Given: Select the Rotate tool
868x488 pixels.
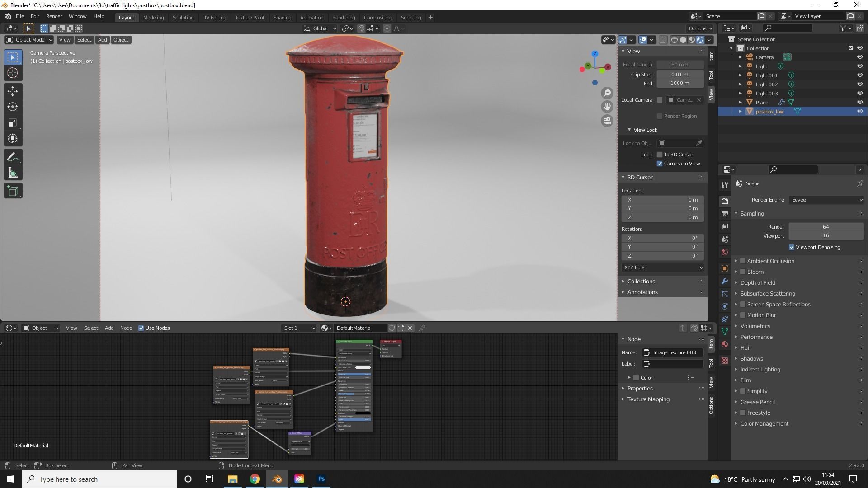Looking at the screenshot, I should tap(13, 107).
